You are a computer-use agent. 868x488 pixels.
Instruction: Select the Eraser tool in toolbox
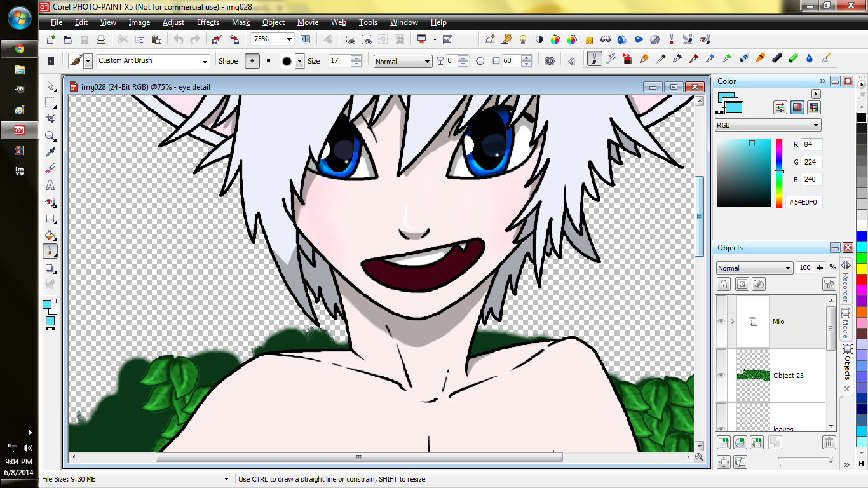tap(50, 169)
